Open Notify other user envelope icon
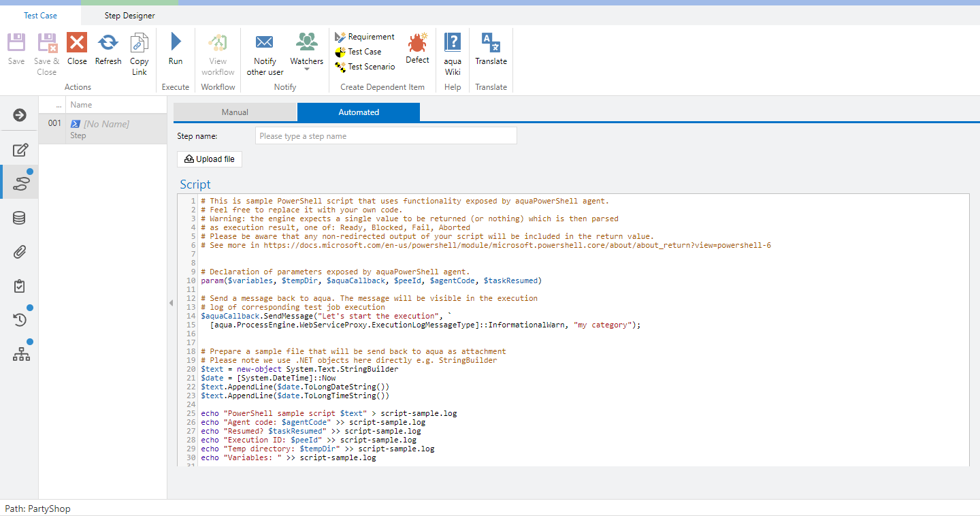Image resolution: width=980 pixels, height=516 pixels. pyautogui.click(x=265, y=43)
